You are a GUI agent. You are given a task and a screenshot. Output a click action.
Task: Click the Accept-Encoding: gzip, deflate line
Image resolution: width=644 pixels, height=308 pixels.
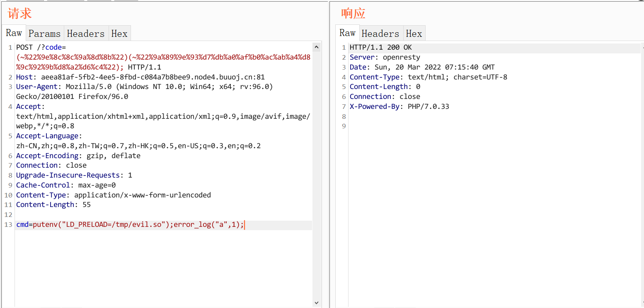point(78,156)
